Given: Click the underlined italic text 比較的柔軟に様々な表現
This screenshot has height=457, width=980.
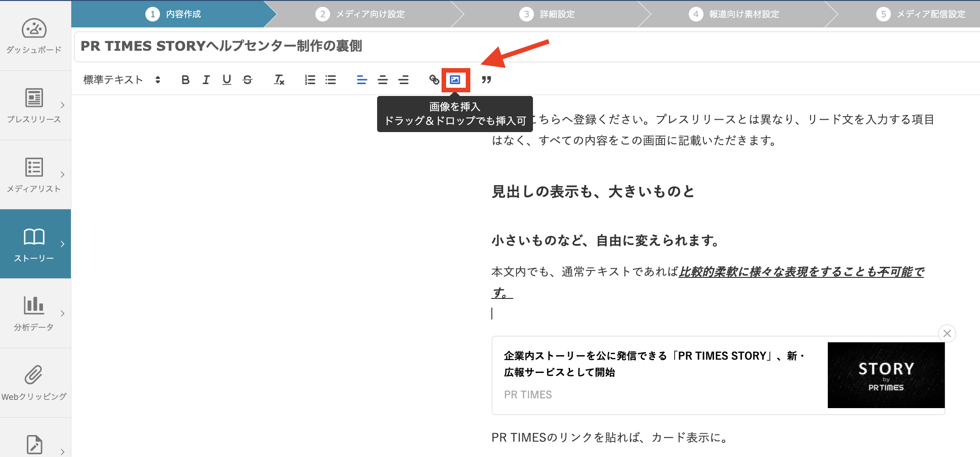Looking at the screenshot, I should point(743,272).
